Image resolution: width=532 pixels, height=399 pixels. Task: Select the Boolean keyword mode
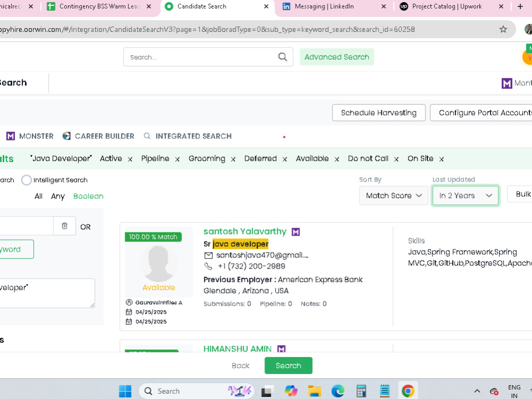tap(88, 196)
